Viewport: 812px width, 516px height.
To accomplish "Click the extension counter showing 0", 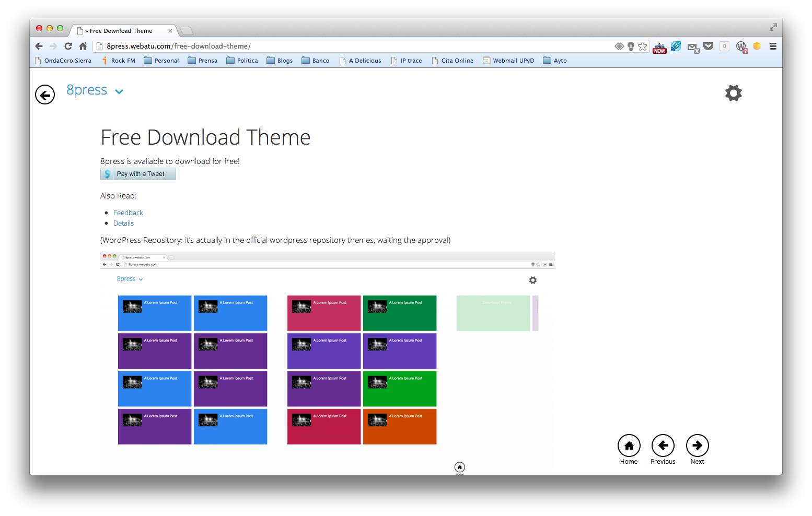I will [724, 46].
